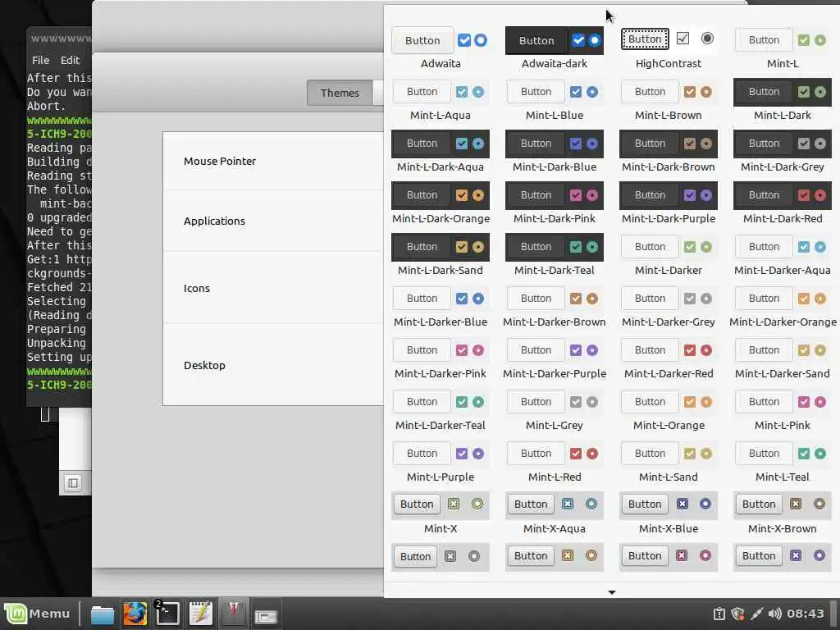The width and height of the screenshot is (840, 630).
Task: Pick the Mint-L-Dark-Sand theme
Action: click(x=441, y=255)
